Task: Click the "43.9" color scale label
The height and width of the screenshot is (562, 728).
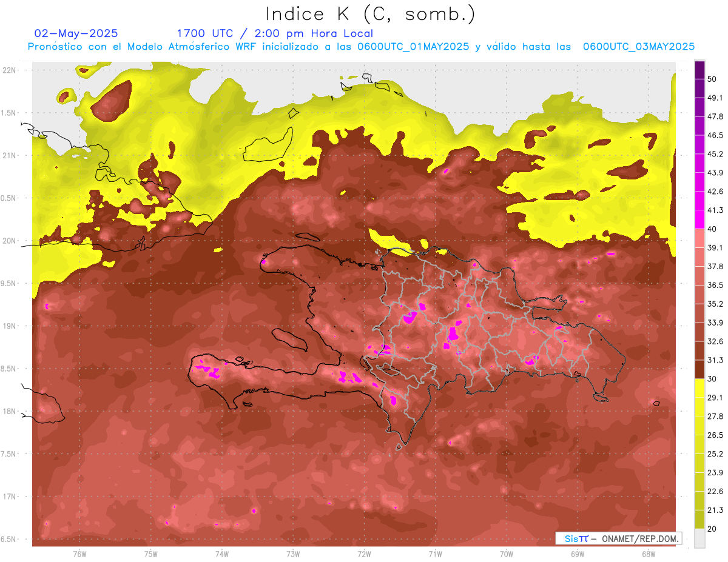Action: click(715, 172)
